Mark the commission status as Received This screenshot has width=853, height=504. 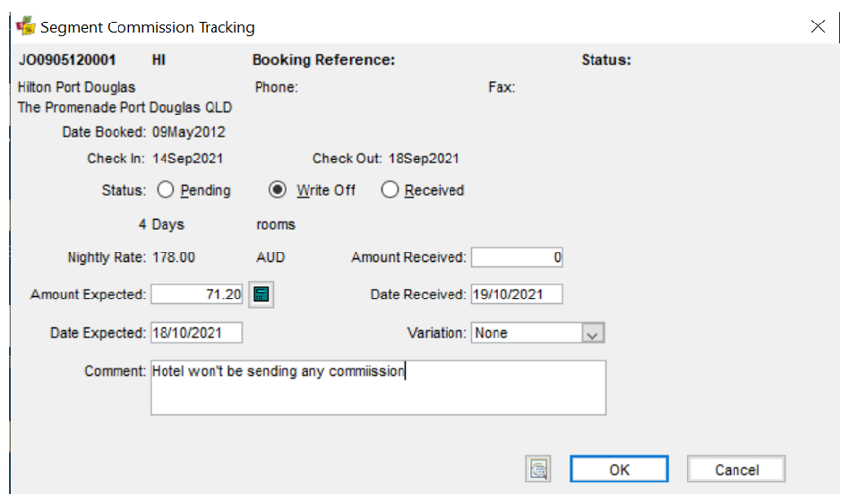[x=390, y=190]
